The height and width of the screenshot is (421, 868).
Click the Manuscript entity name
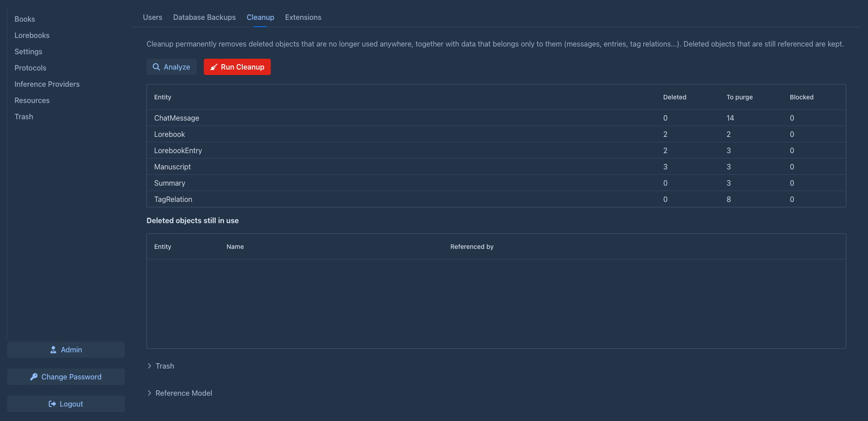click(x=173, y=167)
